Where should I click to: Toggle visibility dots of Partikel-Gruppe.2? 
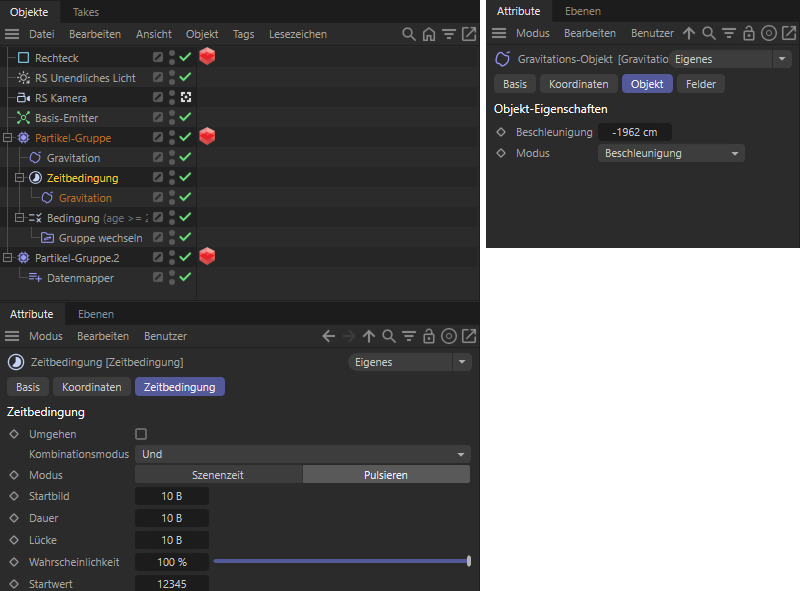172,257
